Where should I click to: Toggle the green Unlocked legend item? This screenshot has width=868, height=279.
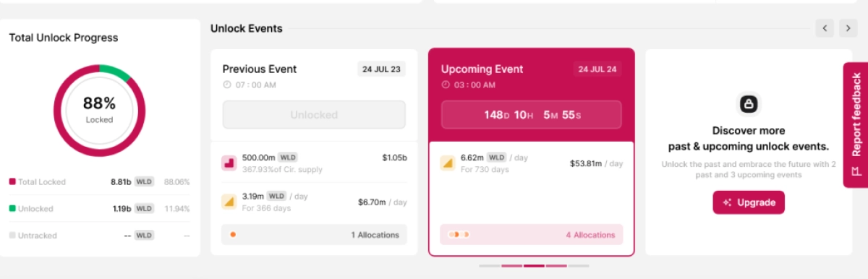click(100, 209)
